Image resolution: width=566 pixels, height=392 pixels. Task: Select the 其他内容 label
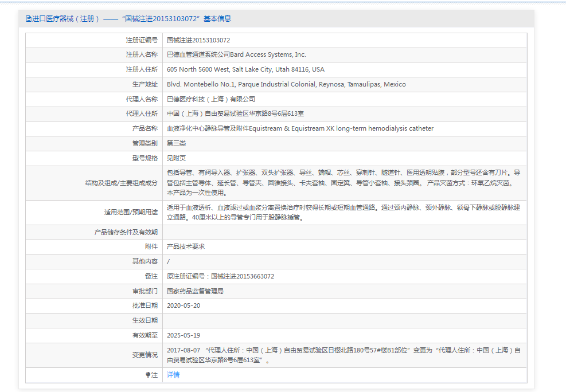[x=145, y=261]
